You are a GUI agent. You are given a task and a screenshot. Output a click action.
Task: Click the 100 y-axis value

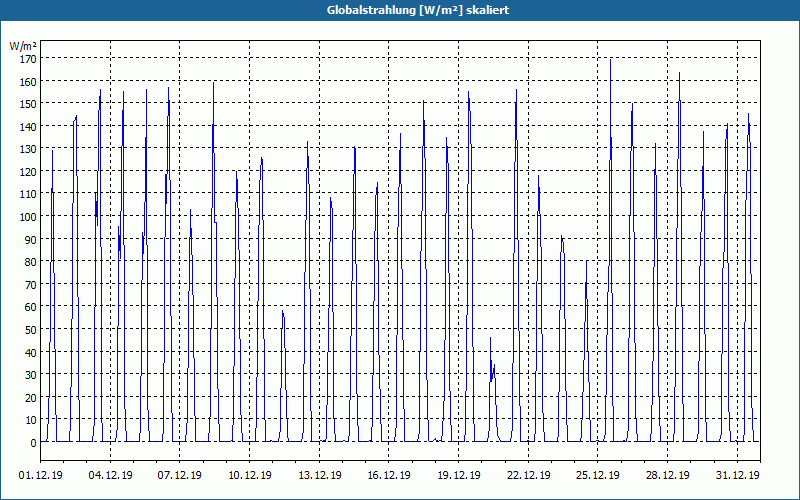[28, 217]
